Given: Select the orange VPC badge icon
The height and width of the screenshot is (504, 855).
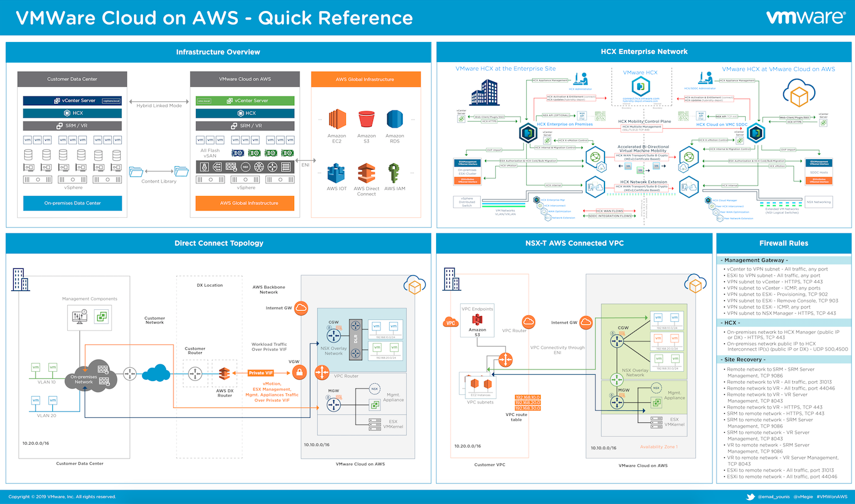Looking at the screenshot, I should [450, 323].
